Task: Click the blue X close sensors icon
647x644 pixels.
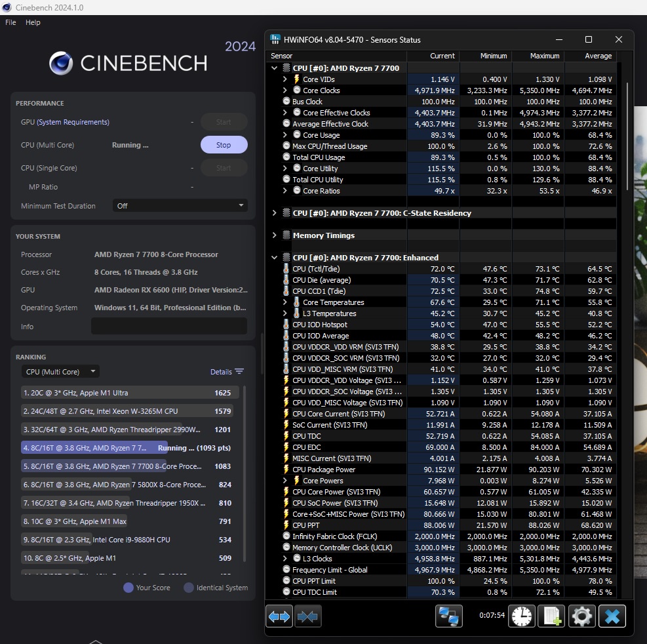Action: coord(612,616)
